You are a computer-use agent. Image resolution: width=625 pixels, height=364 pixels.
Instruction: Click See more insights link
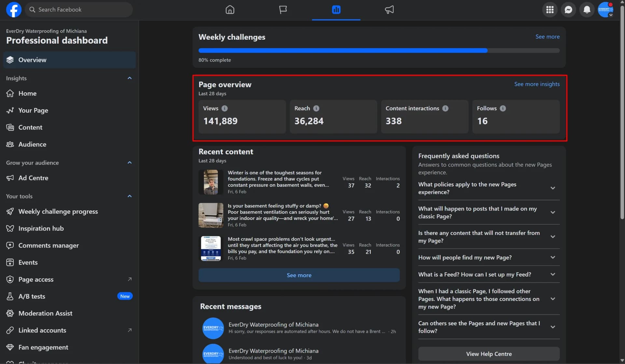coord(537,84)
